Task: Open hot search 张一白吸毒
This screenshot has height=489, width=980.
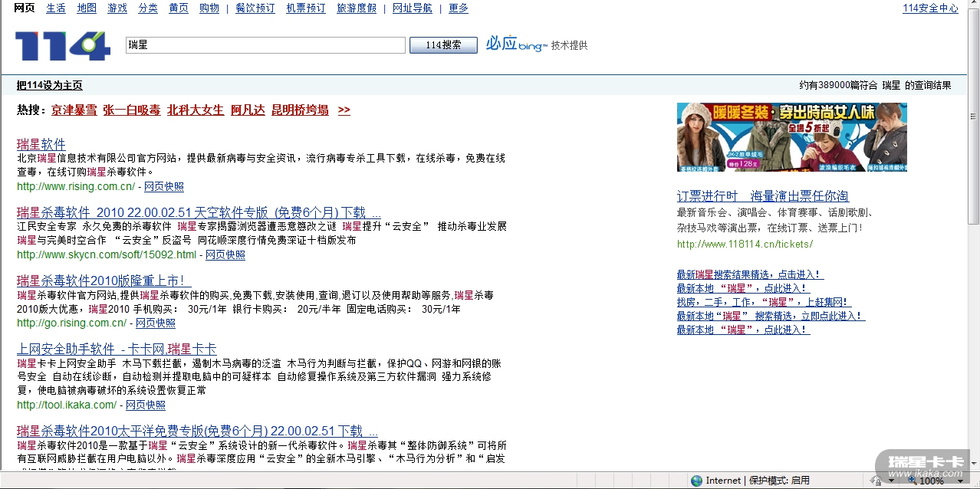Action: pos(132,110)
